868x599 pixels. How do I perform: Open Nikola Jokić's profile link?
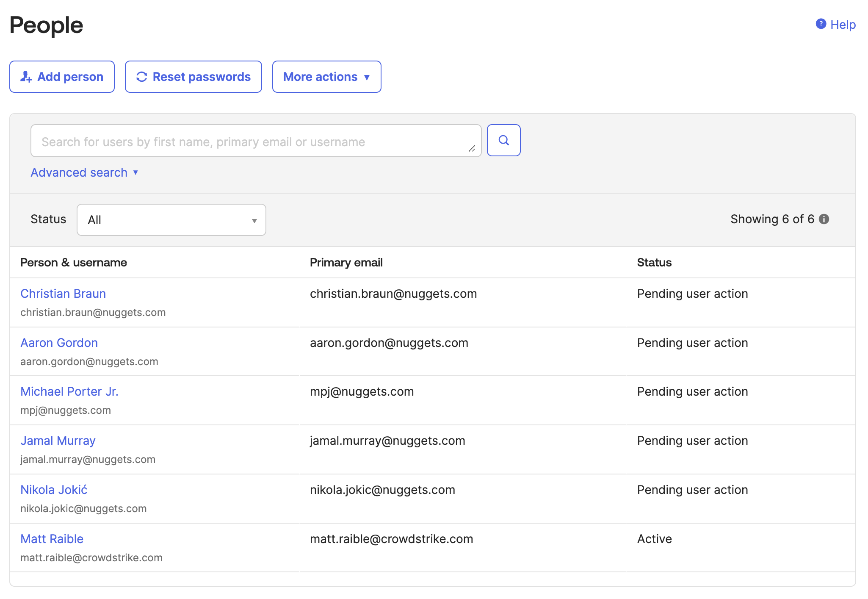point(54,490)
